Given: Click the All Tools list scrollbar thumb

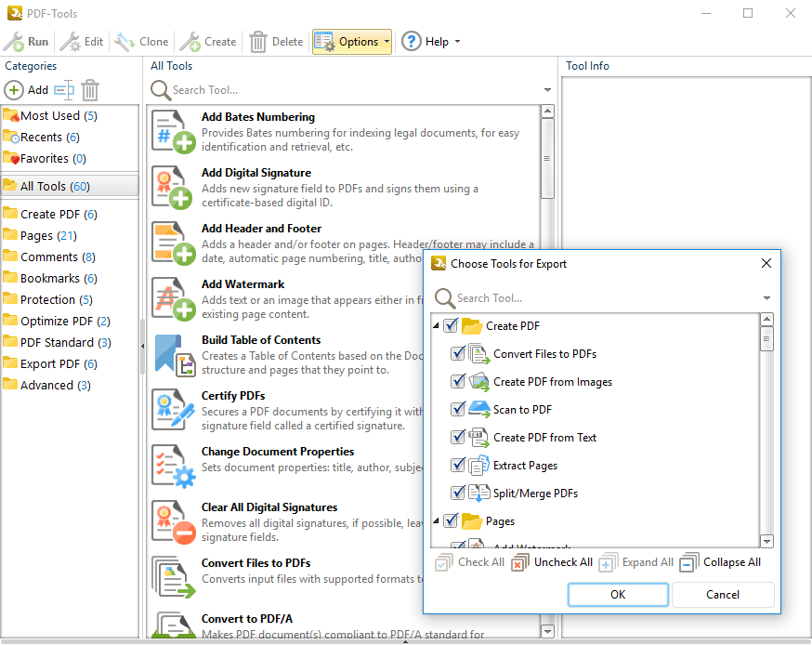Looking at the screenshot, I should 547,159.
